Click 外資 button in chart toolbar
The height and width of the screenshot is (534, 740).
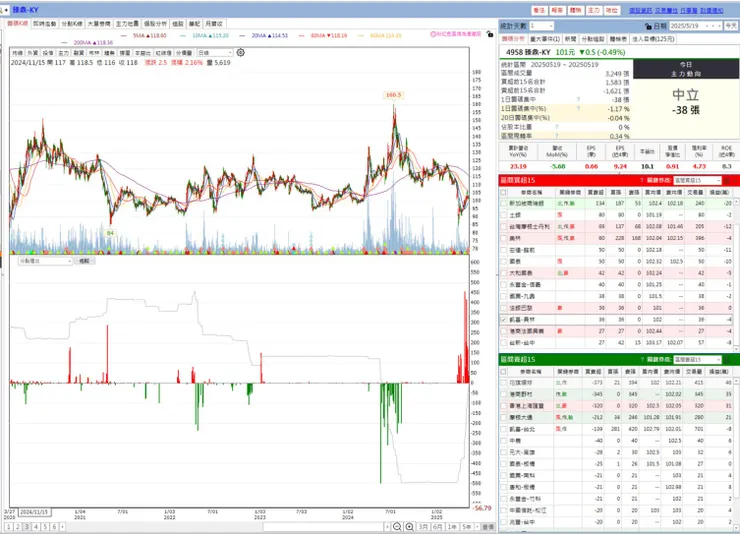[x=33, y=53]
